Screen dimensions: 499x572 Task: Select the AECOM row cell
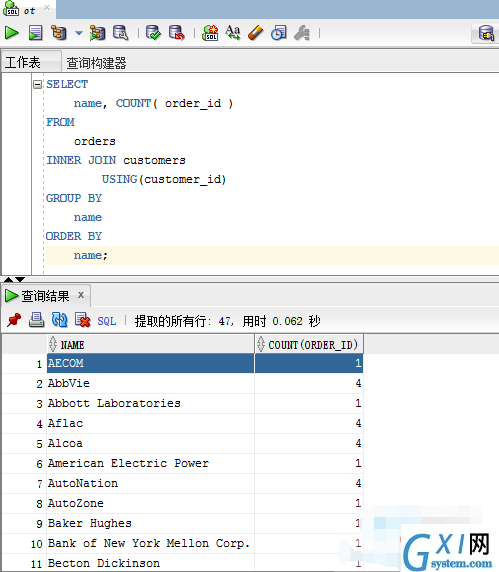[x=151, y=363]
